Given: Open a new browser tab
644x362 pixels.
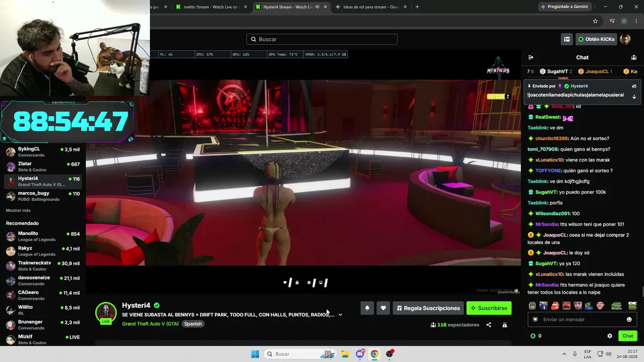Looking at the screenshot, I should click(x=417, y=7).
